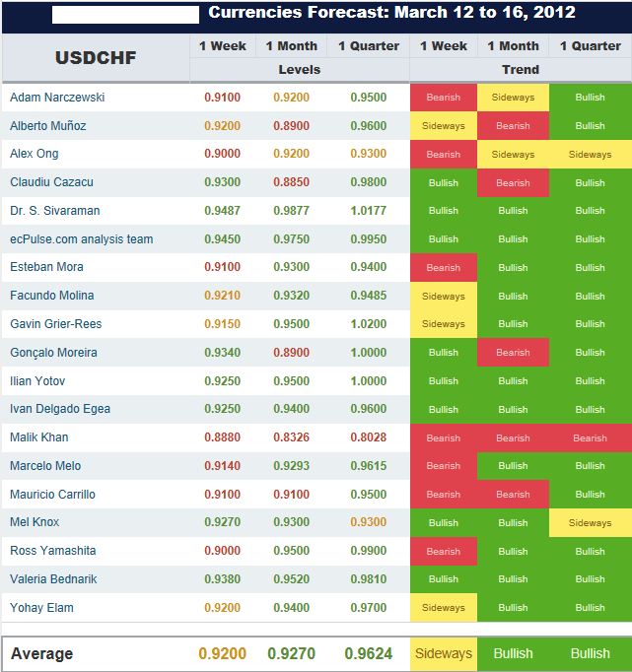
Task: Select the 1 Quarter header under Trend
Action: click(x=591, y=46)
